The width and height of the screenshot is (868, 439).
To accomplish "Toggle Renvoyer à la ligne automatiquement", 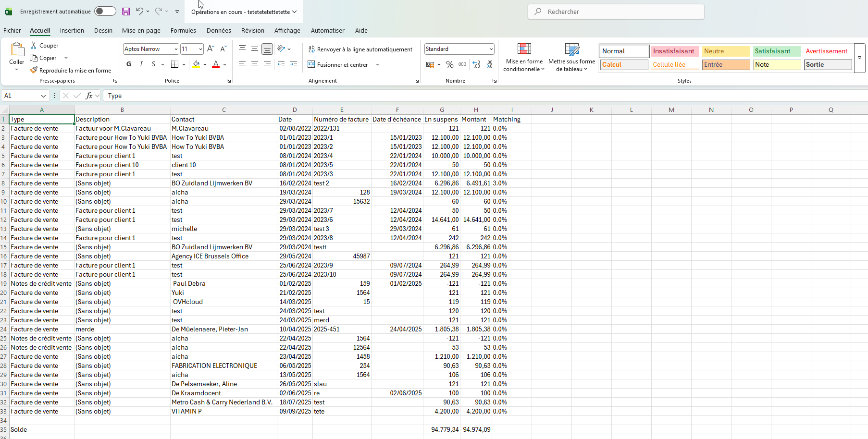I will (x=360, y=49).
